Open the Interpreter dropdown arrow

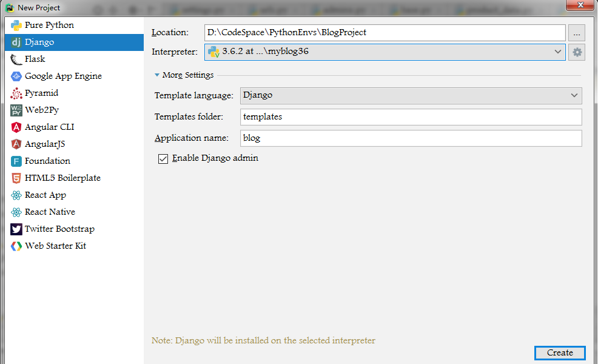(557, 52)
